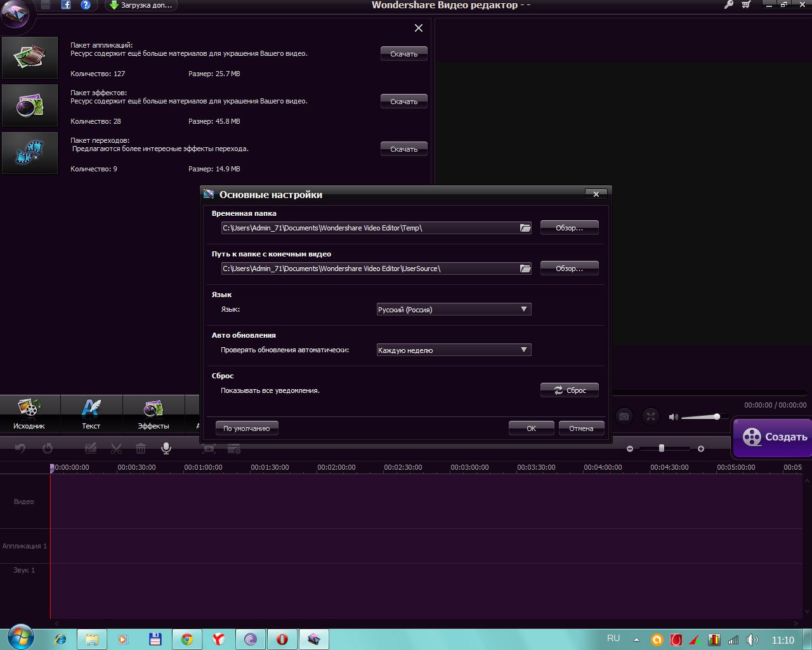
Task: Switch to the 'Исходник' media tab
Action: (x=29, y=414)
